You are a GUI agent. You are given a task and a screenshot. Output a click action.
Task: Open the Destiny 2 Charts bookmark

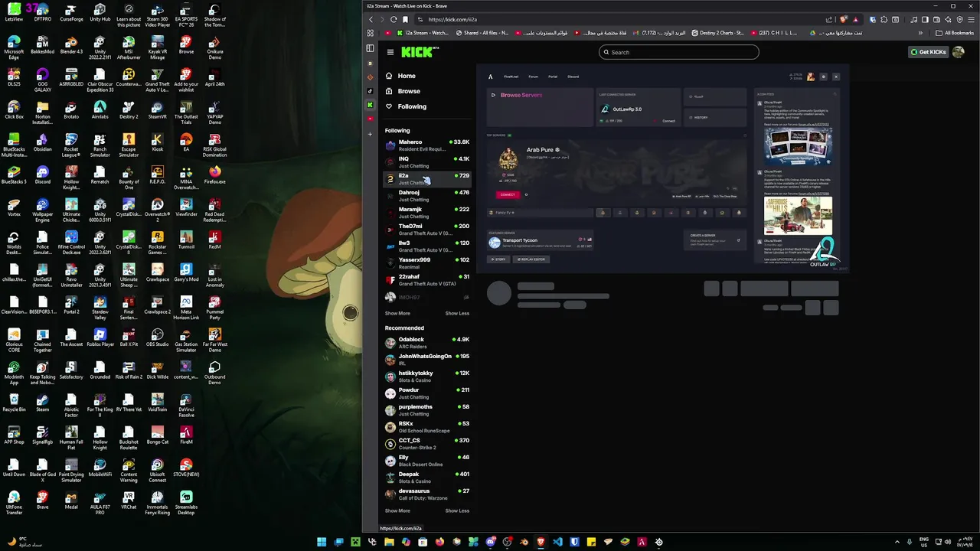pos(718,33)
